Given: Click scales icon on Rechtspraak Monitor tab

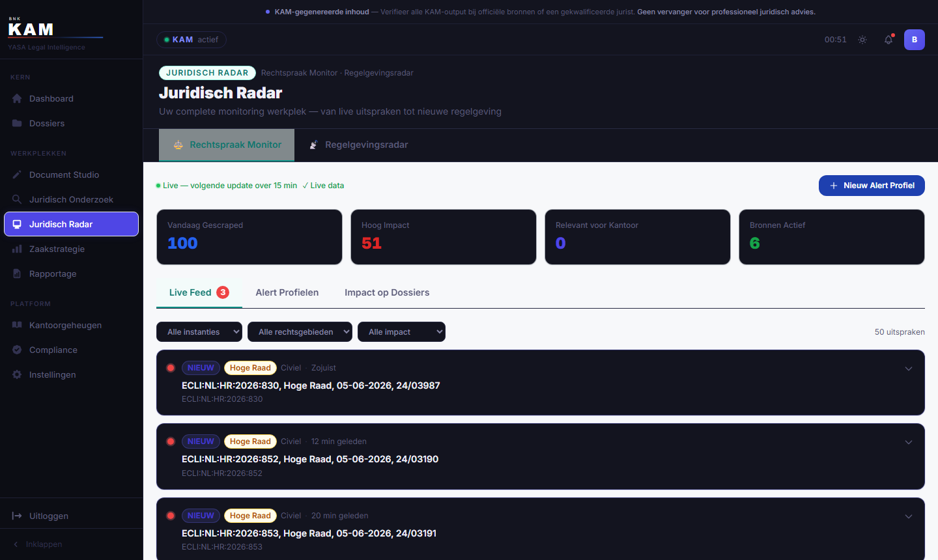Looking at the screenshot, I should point(178,145).
